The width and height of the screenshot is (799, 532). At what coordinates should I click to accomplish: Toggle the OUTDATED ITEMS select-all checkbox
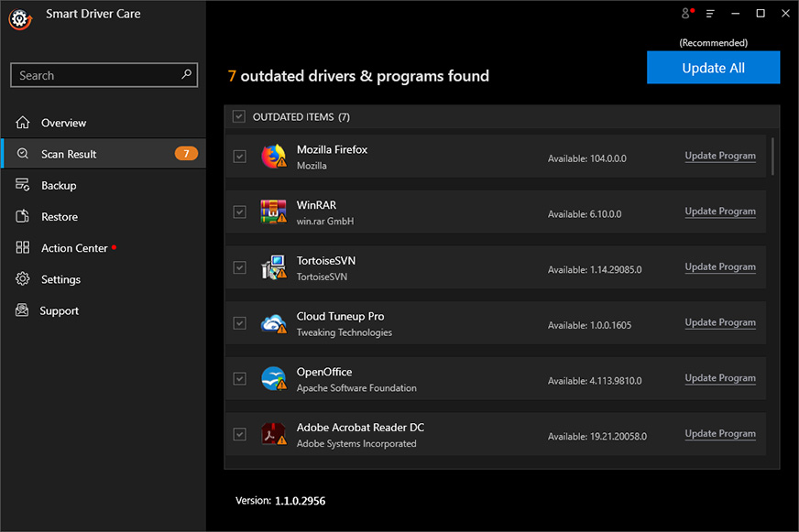tap(239, 116)
